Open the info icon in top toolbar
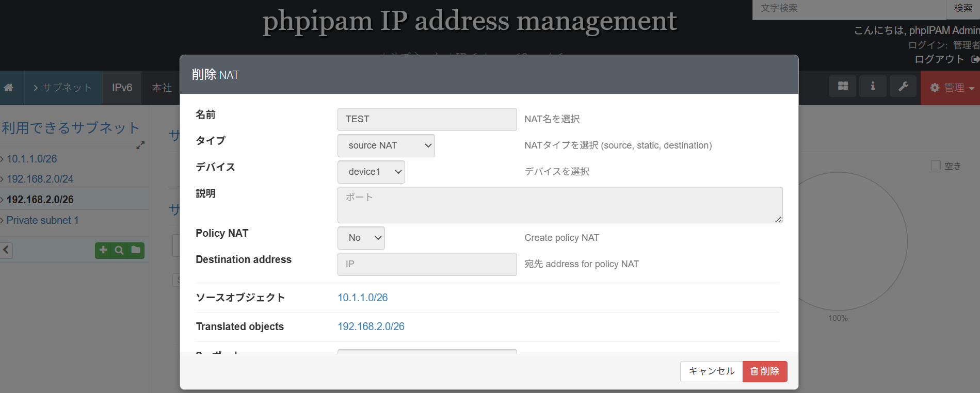The image size is (980, 393). (873, 86)
